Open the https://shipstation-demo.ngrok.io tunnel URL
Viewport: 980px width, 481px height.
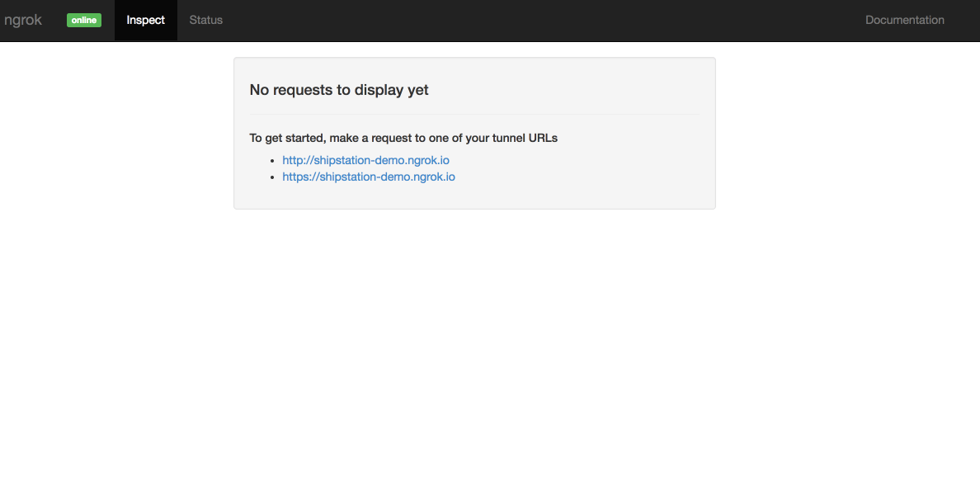point(369,177)
